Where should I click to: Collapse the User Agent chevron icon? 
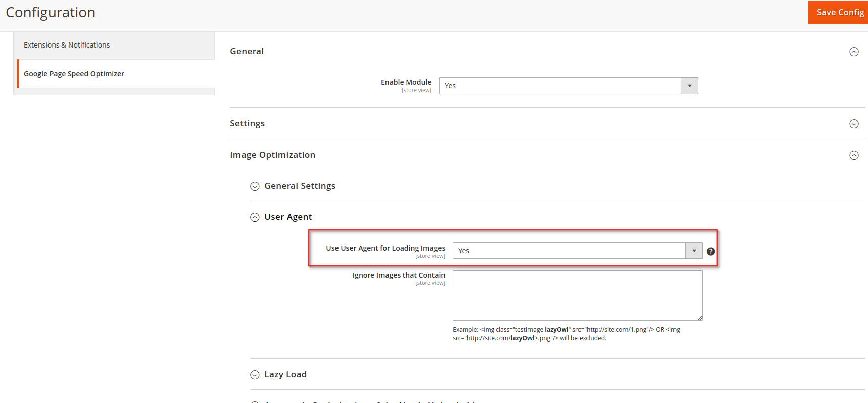(255, 217)
